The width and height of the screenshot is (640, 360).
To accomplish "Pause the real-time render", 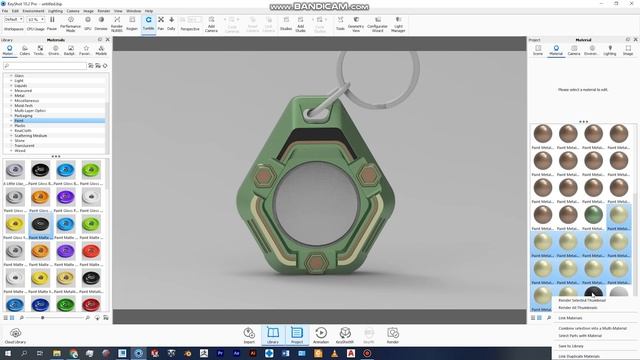I will (x=52, y=24).
